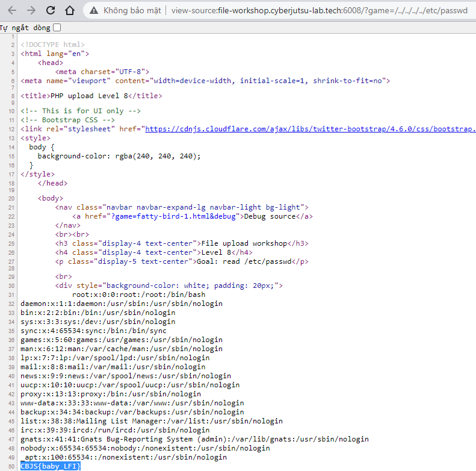Click the sync:x:4:65534 passwd line
Image resolution: width=476 pixels, height=471 pixels.
(x=93, y=331)
